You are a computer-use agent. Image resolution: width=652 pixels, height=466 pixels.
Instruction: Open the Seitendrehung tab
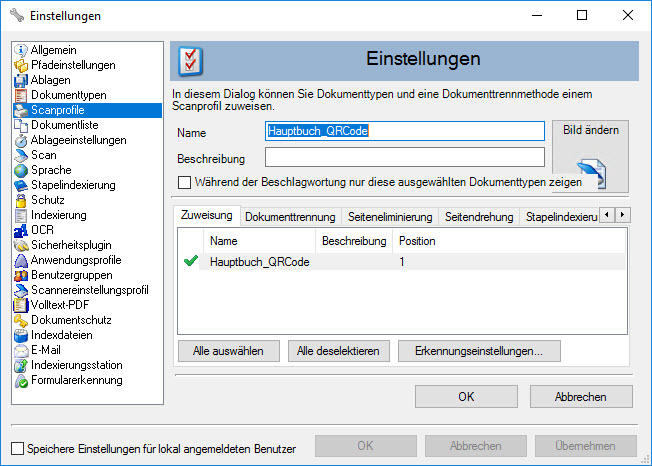(479, 217)
